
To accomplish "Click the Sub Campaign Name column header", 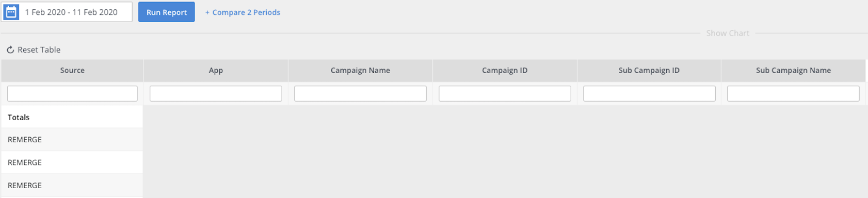I will (793, 70).
